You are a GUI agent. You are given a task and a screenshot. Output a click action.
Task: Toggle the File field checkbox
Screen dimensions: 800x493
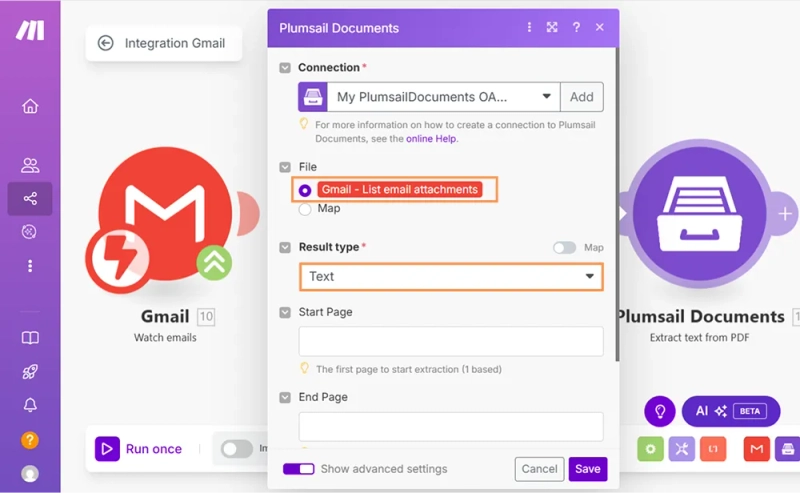pyautogui.click(x=285, y=167)
